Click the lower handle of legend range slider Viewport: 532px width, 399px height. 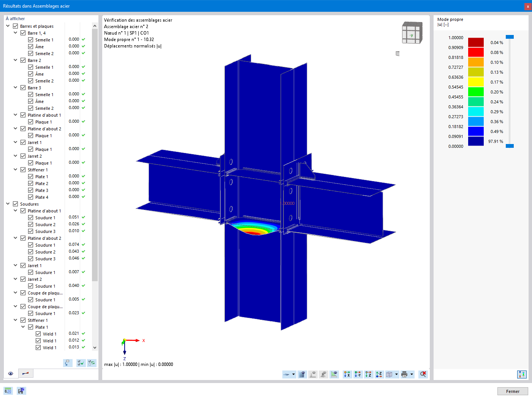[x=510, y=146]
